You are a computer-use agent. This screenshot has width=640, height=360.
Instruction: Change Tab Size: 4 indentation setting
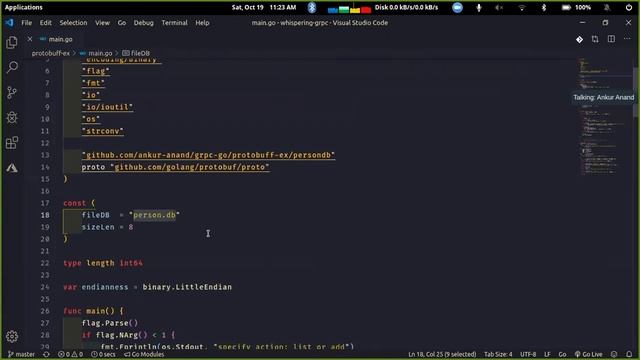click(x=498, y=354)
